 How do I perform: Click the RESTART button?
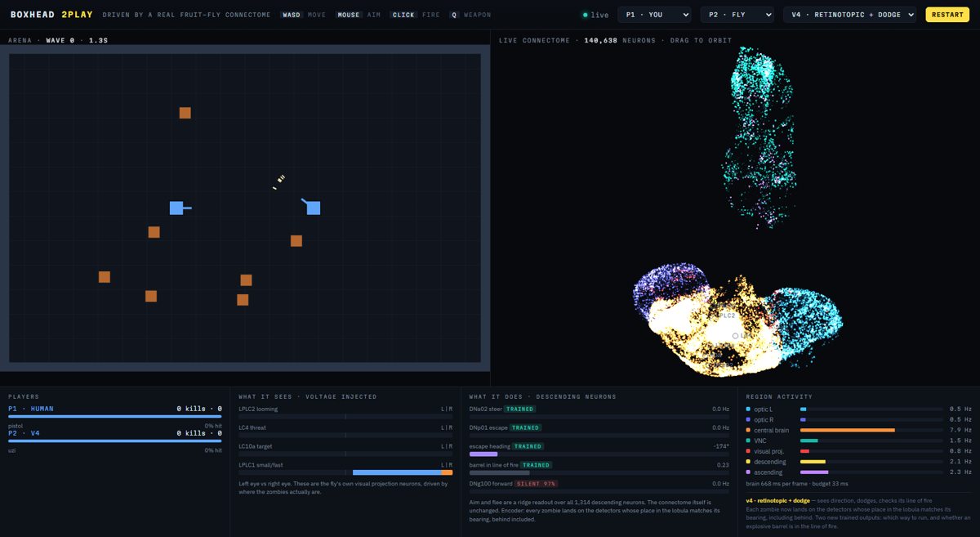[947, 15]
